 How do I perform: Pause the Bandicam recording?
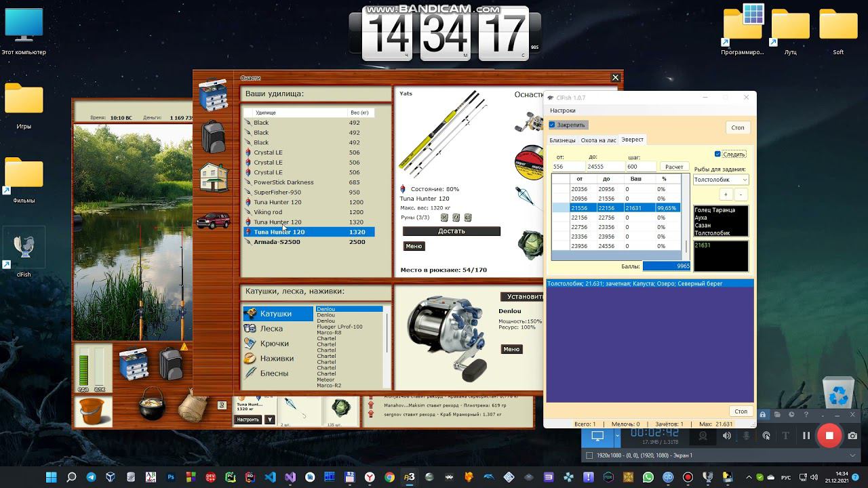click(x=806, y=436)
